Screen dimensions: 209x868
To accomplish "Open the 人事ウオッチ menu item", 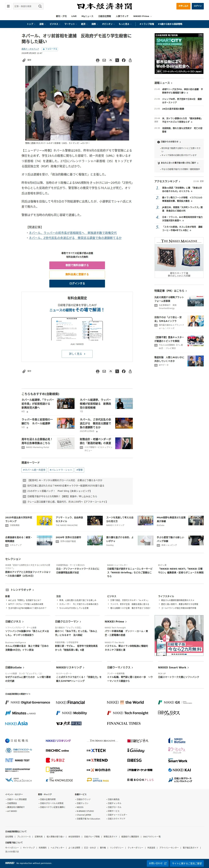I will [x=122, y=16].
